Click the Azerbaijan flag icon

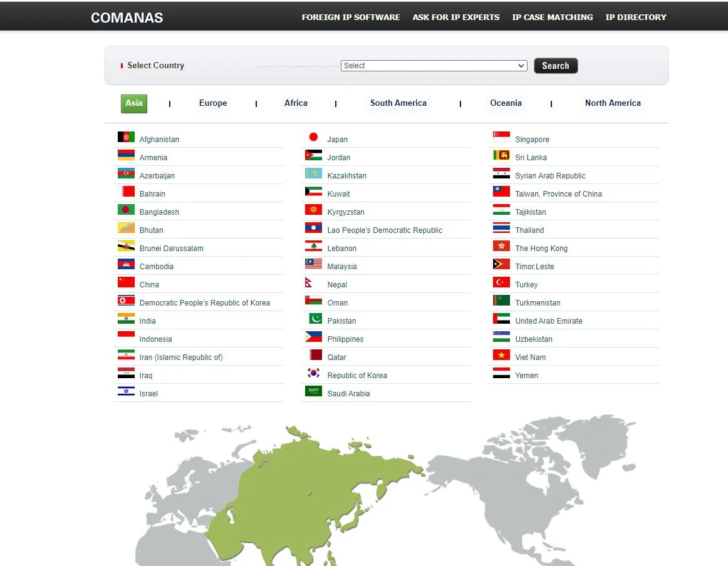(x=126, y=173)
